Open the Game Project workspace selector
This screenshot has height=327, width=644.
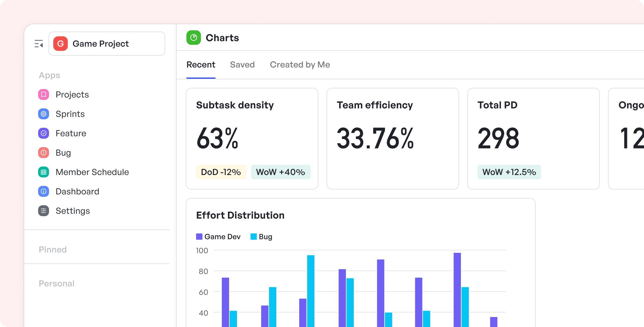(x=107, y=44)
